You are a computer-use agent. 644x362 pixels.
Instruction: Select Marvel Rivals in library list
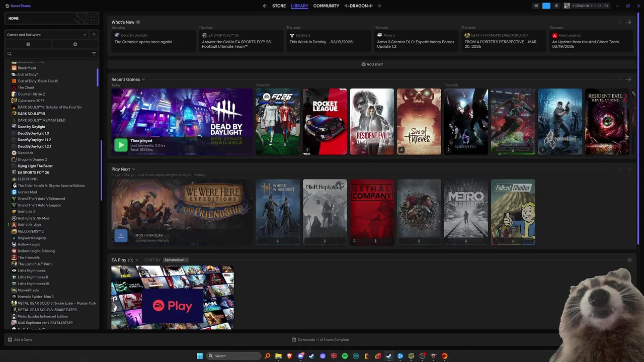click(28, 290)
